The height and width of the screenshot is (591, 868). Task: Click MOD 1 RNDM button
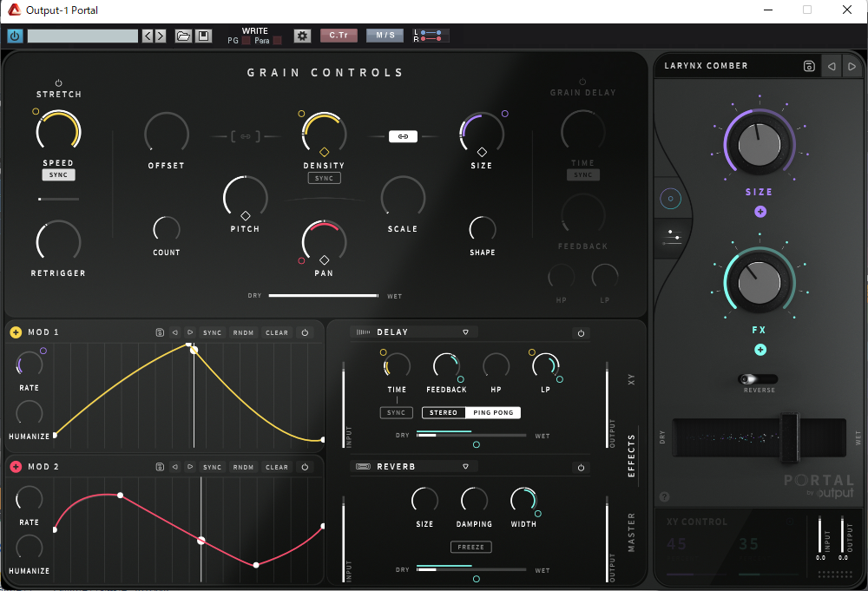click(243, 332)
